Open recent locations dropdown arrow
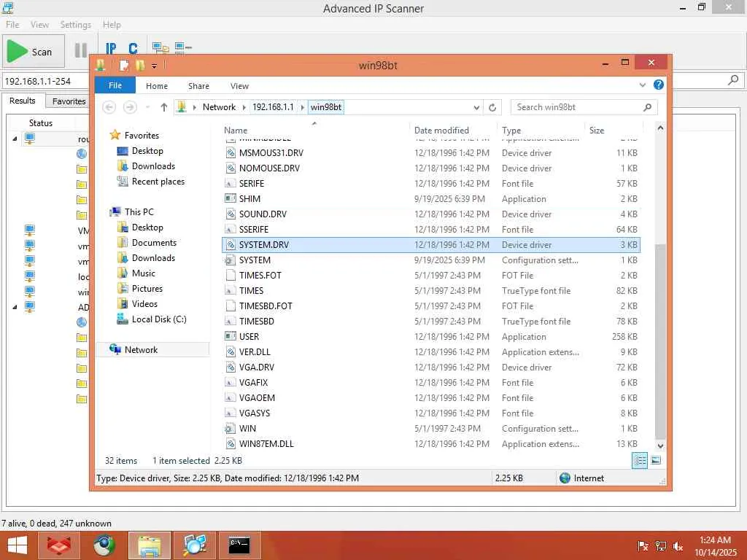Image resolution: width=747 pixels, height=560 pixels. (147, 108)
